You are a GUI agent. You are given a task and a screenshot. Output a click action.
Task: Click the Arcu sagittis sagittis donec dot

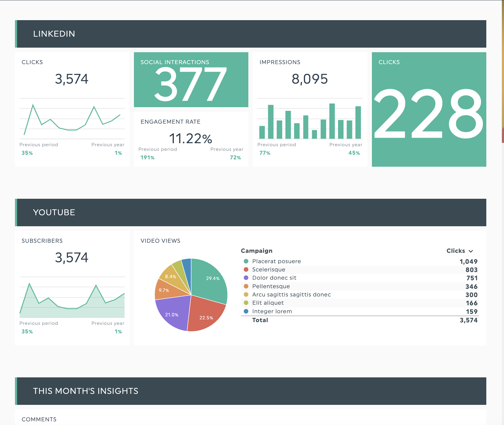[x=246, y=295]
